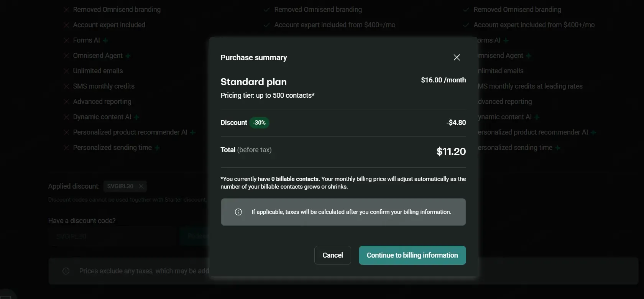Click info icon beside Prices exclude any taxes
The height and width of the screenshot is (299, 644).
click(66, 271)
